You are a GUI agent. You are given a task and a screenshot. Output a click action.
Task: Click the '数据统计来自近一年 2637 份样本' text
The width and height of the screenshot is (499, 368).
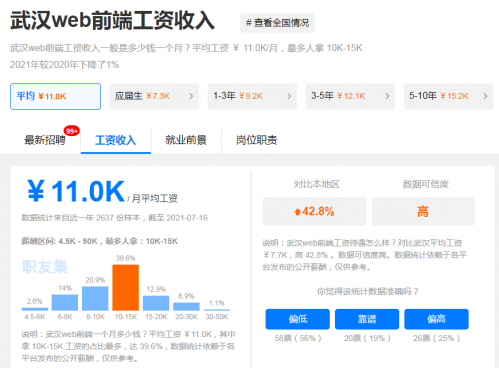tap(81, 218)
